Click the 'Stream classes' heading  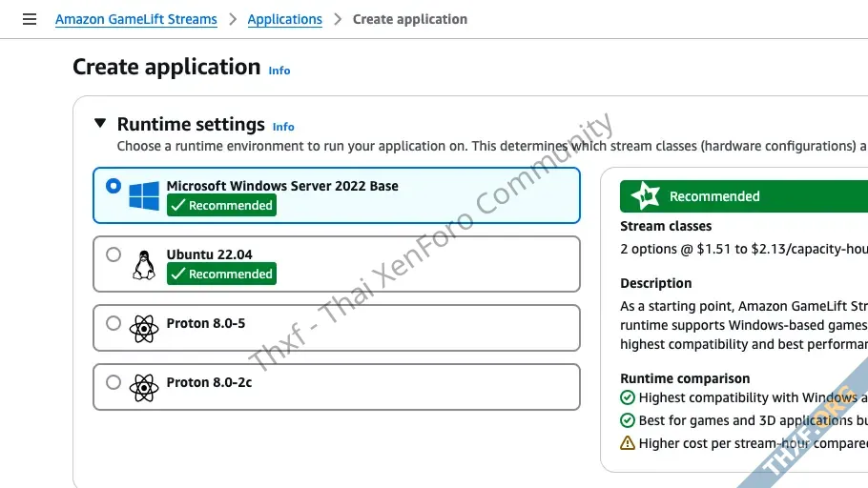(x=666, y=226)
